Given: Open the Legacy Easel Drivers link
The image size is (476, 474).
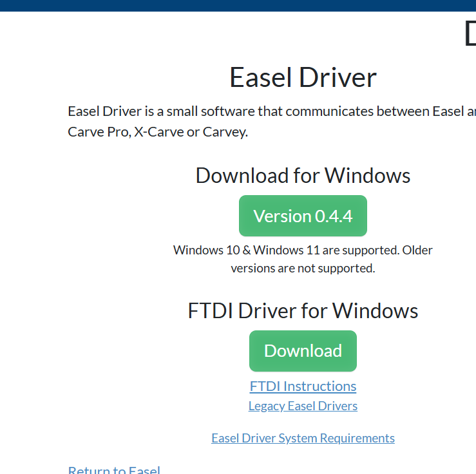Looking at the screenshot, I should [x=303, y=406].
